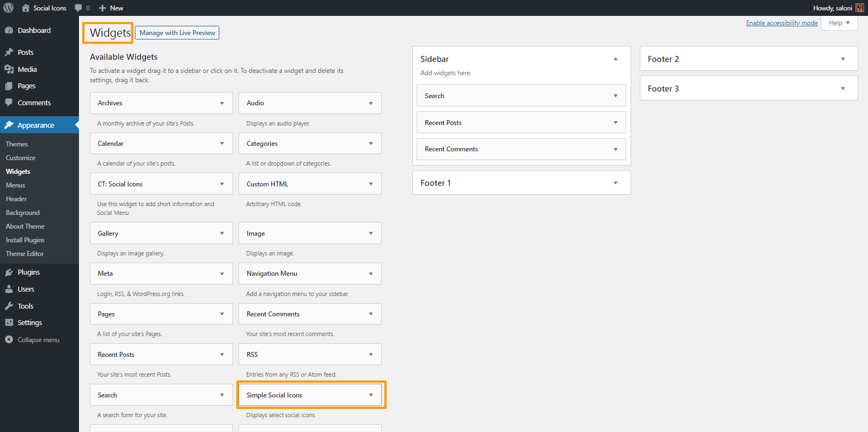Screen dimensions: 868x432
Task: Expand the Footer 1 widget area
Action: click(615, 183)
